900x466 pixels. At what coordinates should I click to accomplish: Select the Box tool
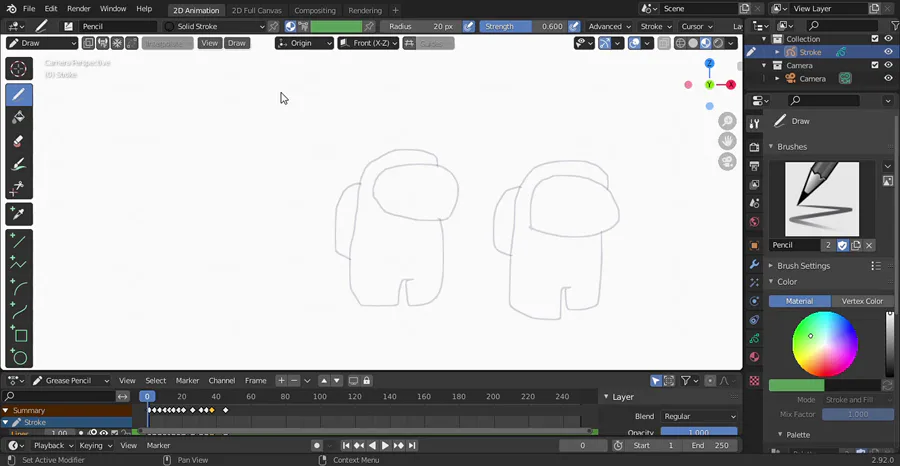tap(19, 335)
